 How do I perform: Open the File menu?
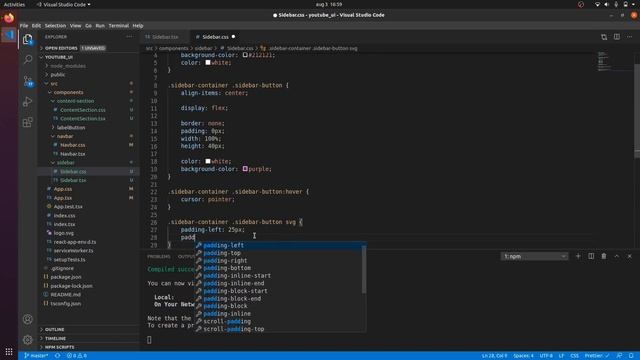24,26
